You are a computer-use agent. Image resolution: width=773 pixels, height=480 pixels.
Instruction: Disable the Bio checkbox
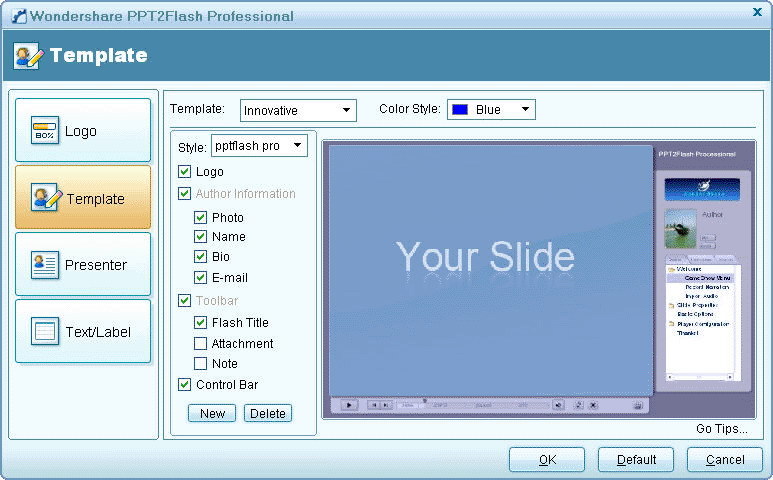click(x=200, y=256)
